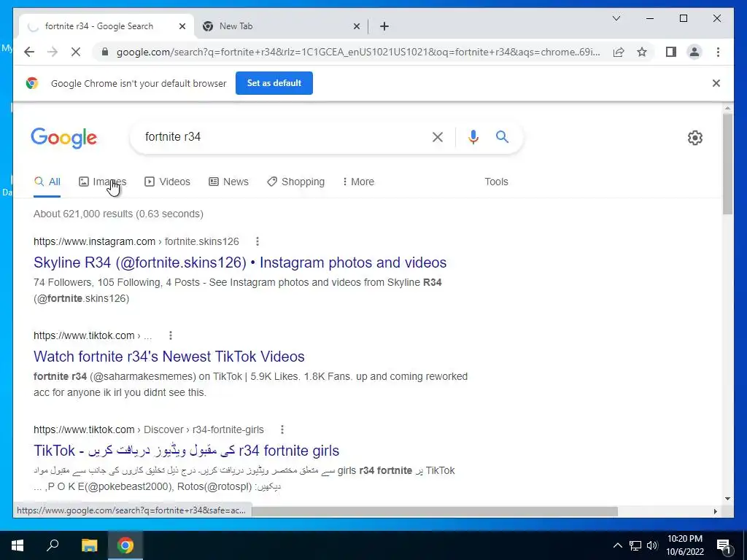
Task: Open Google quick settings gear
Action: click(x=695, y=138)
